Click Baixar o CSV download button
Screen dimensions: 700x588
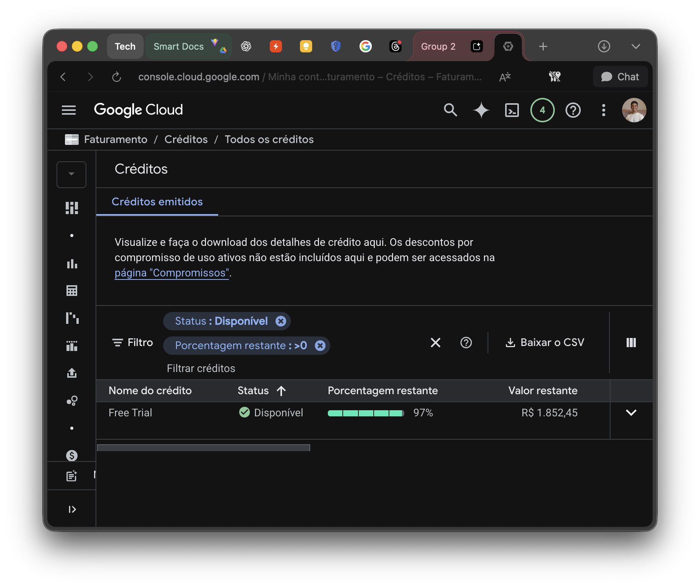545,343
